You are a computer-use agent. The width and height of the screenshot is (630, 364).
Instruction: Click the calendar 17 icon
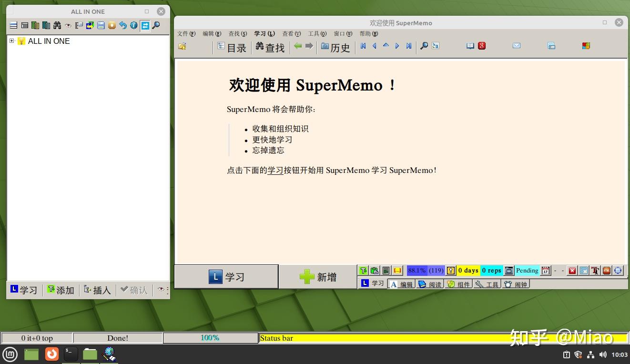546,271
